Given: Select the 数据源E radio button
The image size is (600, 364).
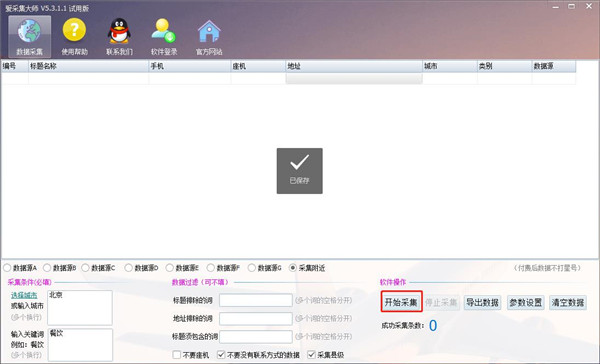Looking at the screenshot, I should point(170,268).
